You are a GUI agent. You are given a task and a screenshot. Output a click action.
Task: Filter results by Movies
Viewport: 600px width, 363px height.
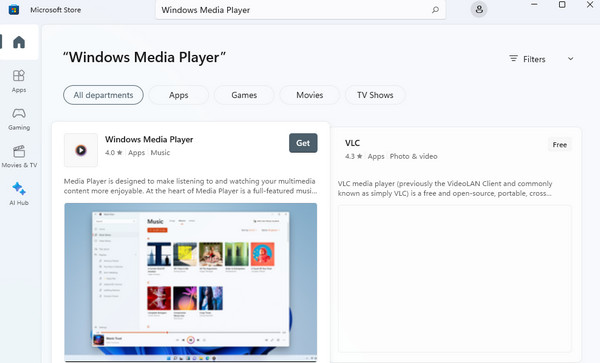[x=310, y=95]
